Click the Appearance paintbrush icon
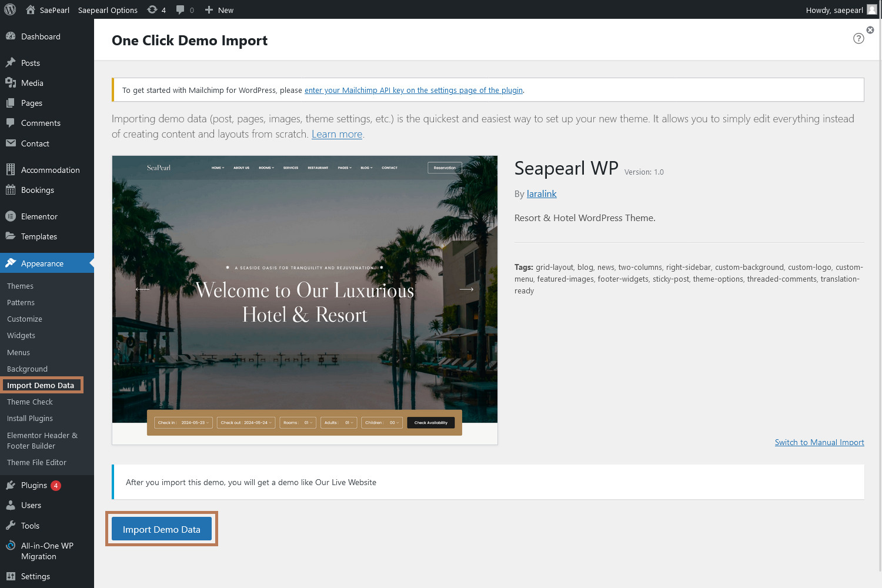Screen dimensions: 882x588 pos(11,263)
